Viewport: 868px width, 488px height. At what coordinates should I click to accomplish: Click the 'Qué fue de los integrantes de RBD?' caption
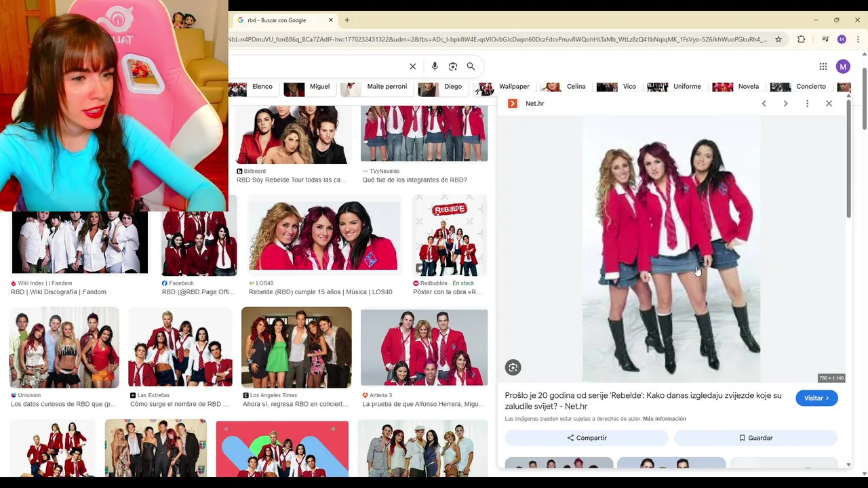(x=414, y=180)
